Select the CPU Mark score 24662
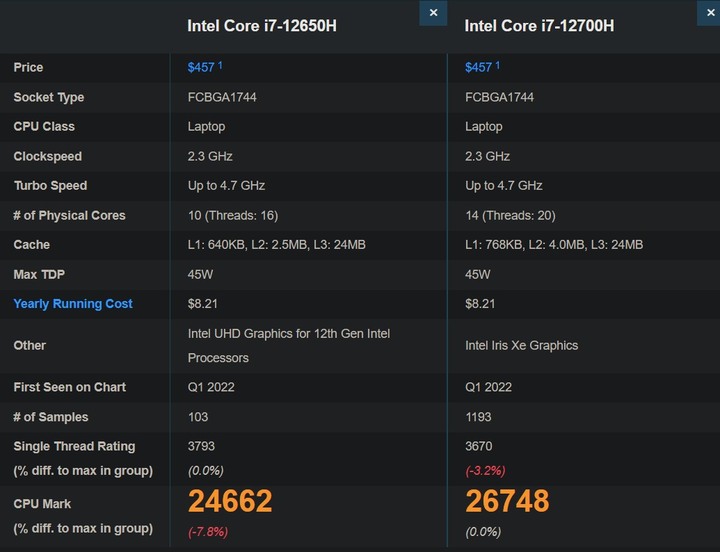720x552 pixels. pos(230,501)
